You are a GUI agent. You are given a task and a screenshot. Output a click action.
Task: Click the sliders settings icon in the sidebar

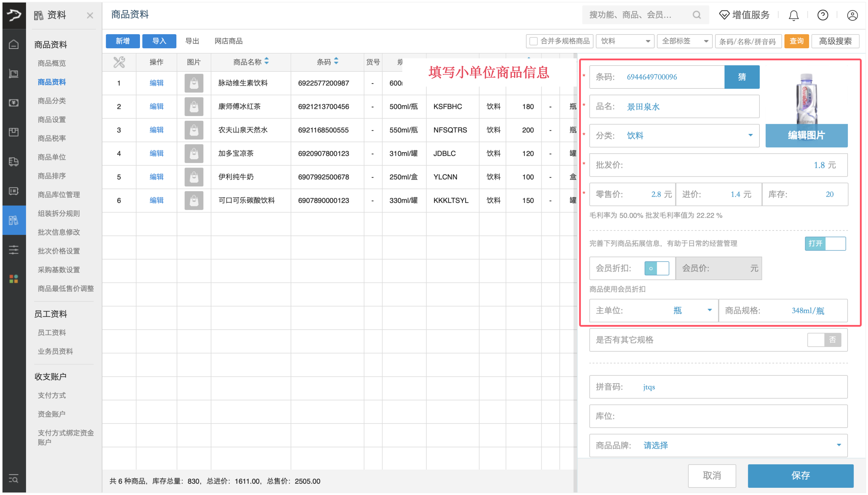(x=13, y=250)
